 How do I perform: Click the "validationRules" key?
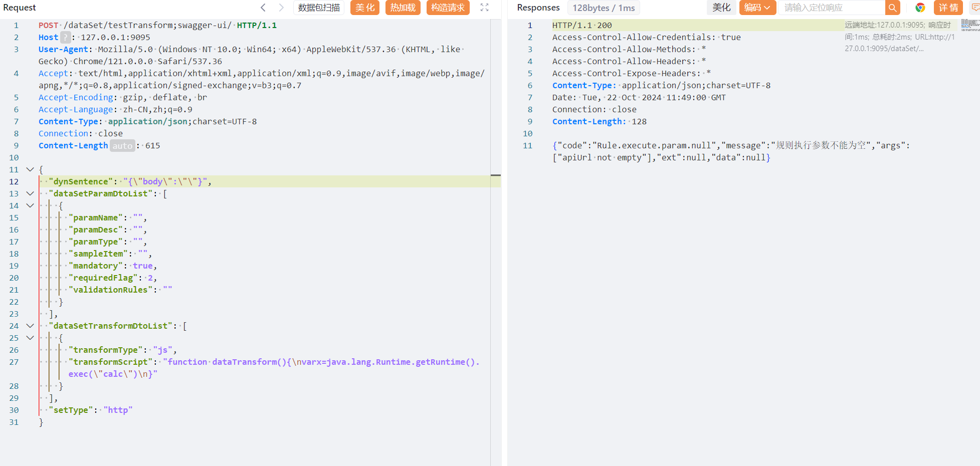pos(111,290)
